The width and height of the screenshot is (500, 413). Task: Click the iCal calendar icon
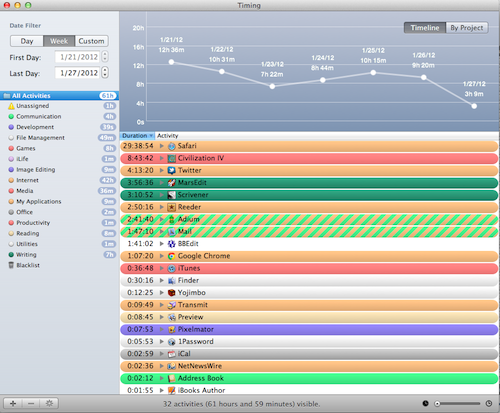172,354
